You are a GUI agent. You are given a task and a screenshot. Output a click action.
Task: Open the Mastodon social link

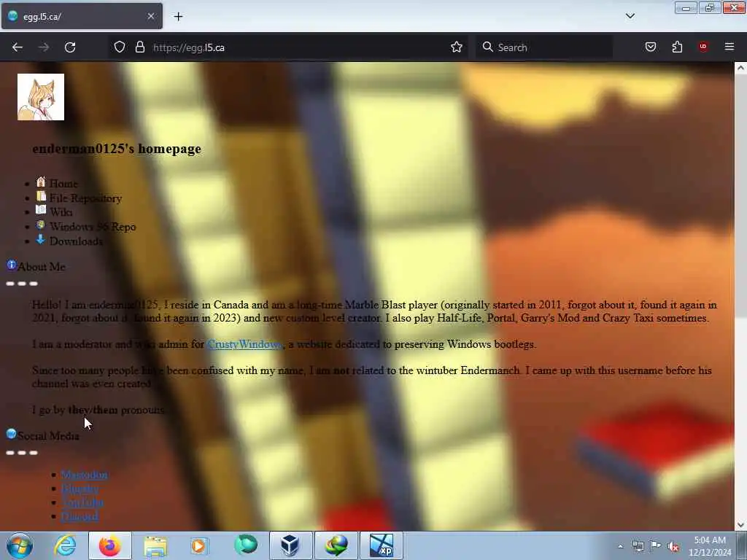tap(85, 475)
